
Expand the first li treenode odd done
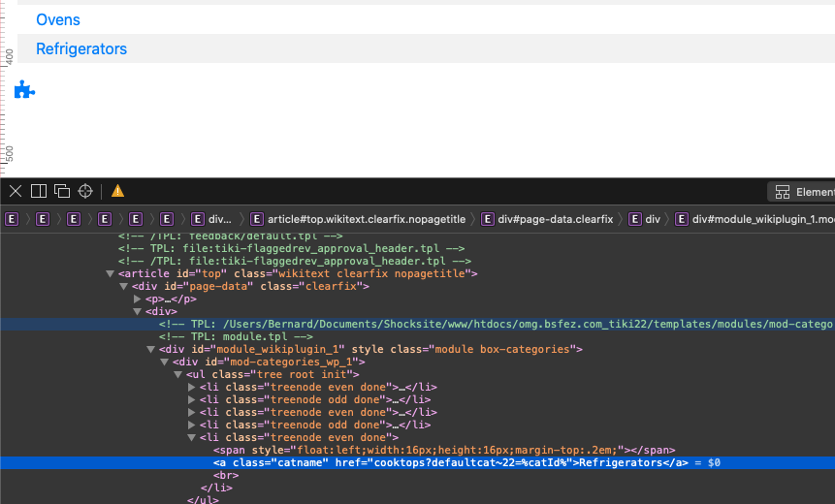click(x=192, y=399)
